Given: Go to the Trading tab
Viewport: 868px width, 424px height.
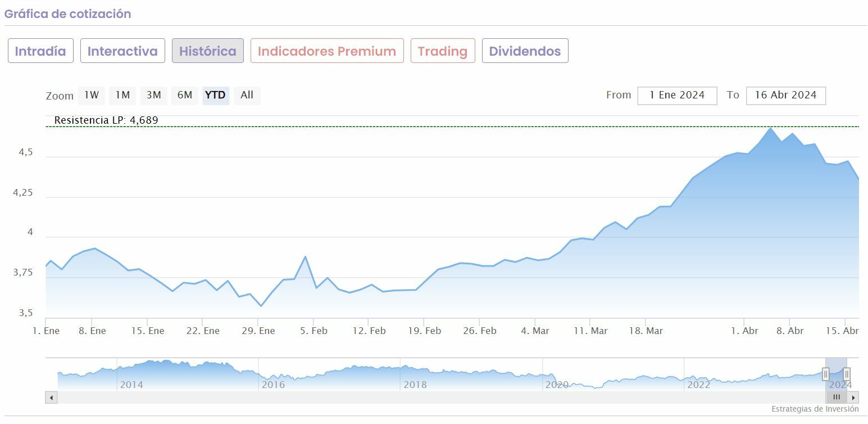Looking at the screenshot, I should (x=443, y=51).
